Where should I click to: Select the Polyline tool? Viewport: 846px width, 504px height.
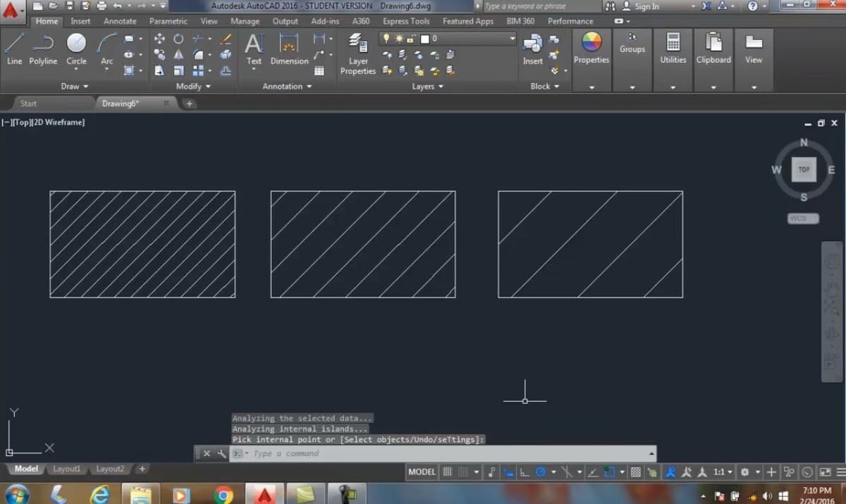(43, 49)
